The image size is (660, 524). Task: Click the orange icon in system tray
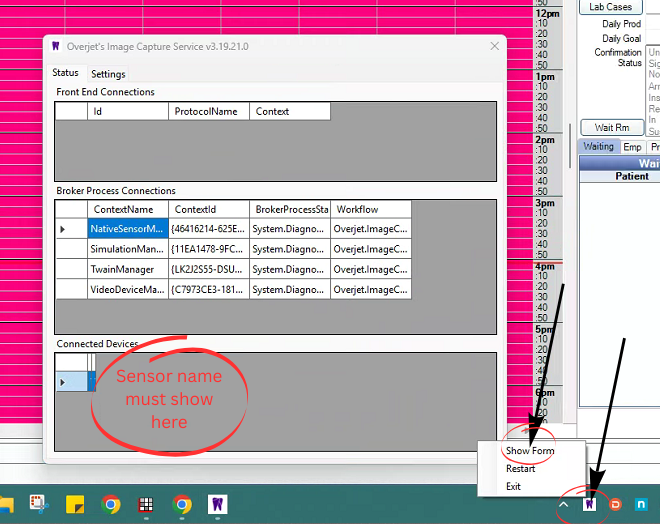click(615, 504)
